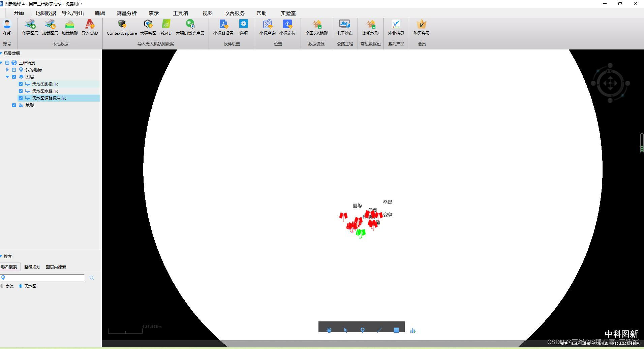Collapse the 搜索 panel
644x349 pixels.
click(x=1, y=256)
